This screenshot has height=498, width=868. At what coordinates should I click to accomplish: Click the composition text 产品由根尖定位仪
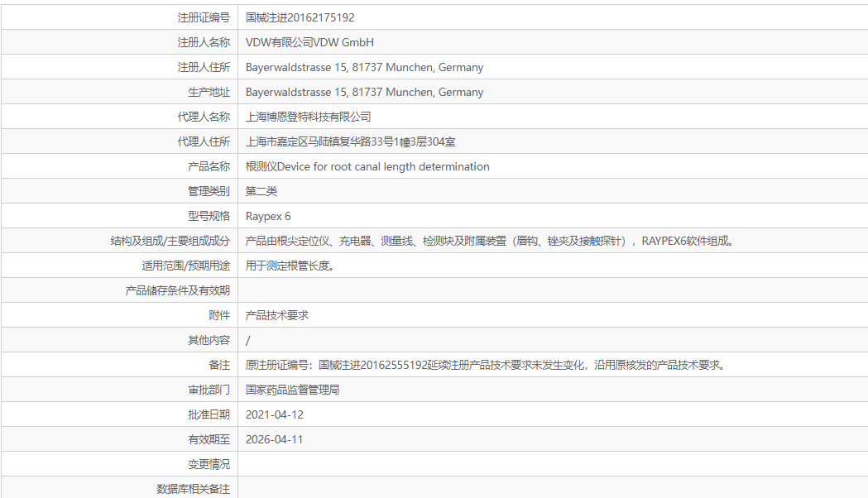coord(490,242)
